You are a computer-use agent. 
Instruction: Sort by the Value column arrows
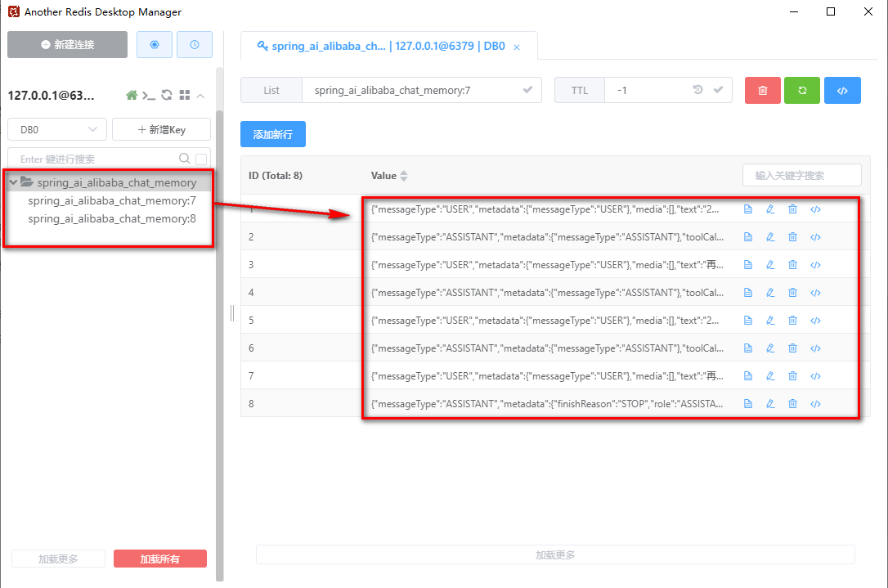click(404, 176)
